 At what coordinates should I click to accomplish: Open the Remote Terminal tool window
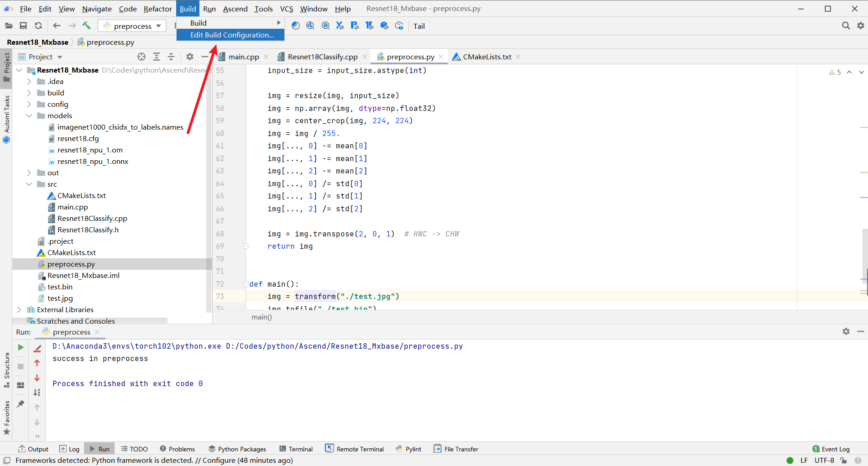click(355, 449)
